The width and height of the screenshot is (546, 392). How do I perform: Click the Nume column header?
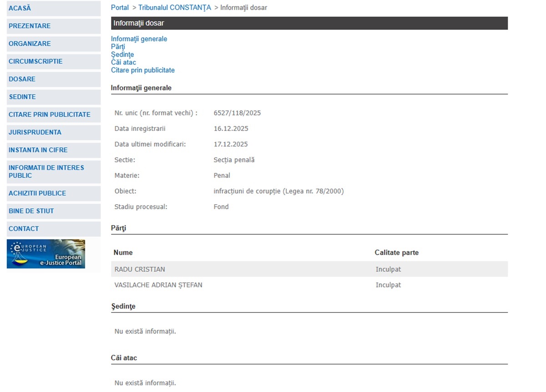click(123, 252)
